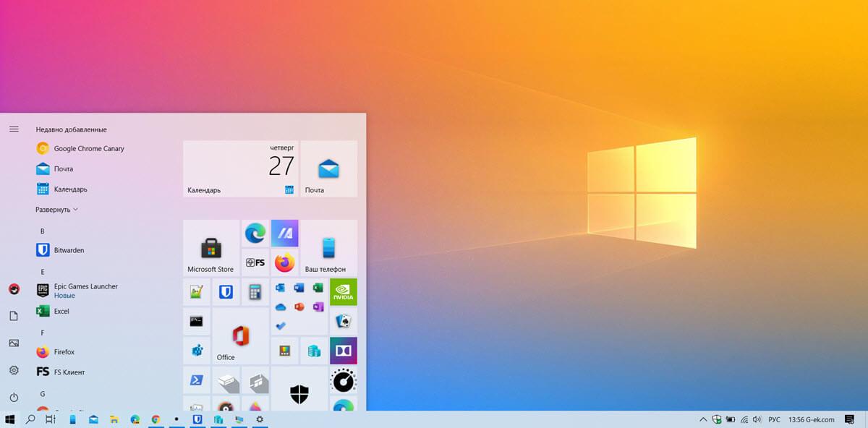Open Mail from the taskbar
868x428 pixels.
pyautogui.click(x=93, y=419)
